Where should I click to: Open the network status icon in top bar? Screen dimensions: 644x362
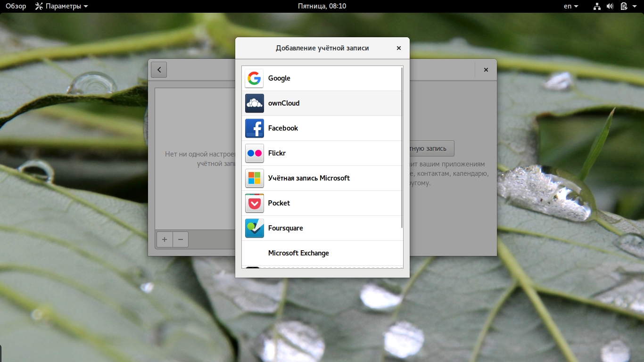click(597, 6)
